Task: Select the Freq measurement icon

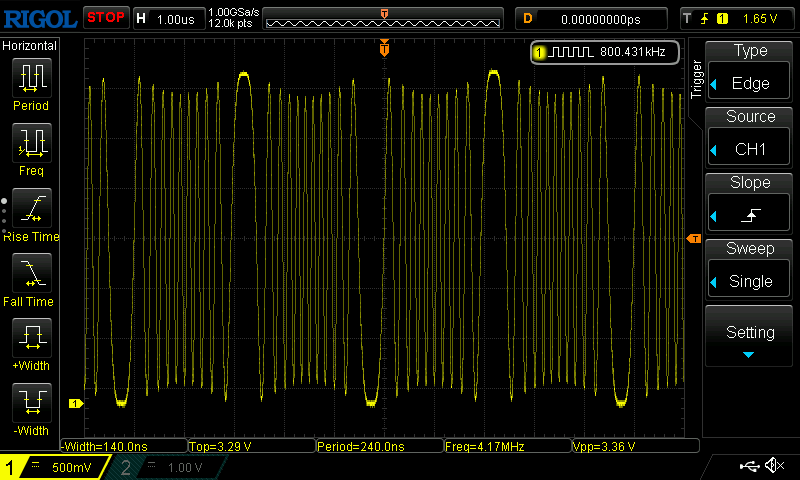Action: [32, 142]
